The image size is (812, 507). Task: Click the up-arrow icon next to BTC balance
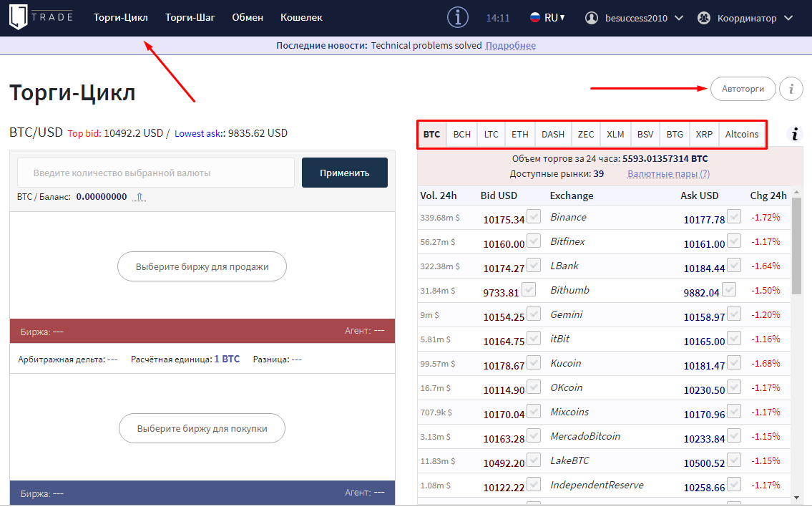[x=140, y=196]
